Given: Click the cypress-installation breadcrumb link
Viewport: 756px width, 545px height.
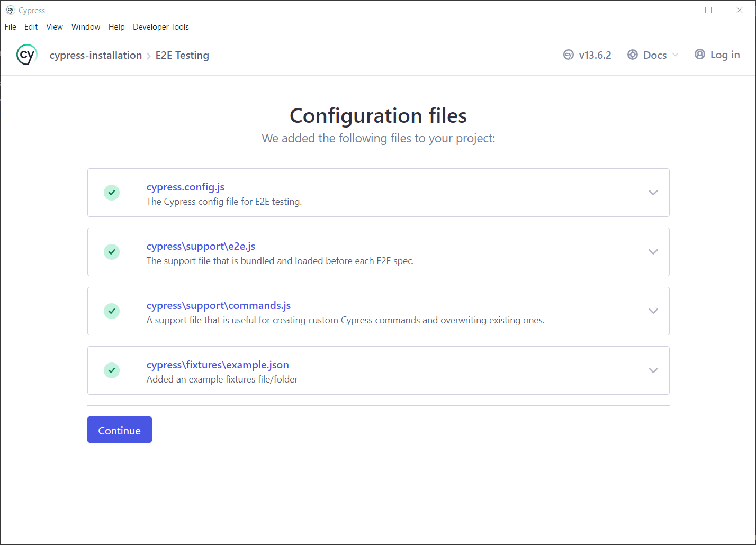Looking at the screenshot, I should pos(96,56).
